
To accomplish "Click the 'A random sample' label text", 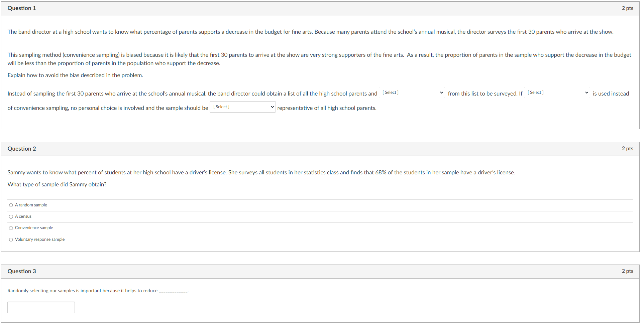I will [x=31, y=205].
